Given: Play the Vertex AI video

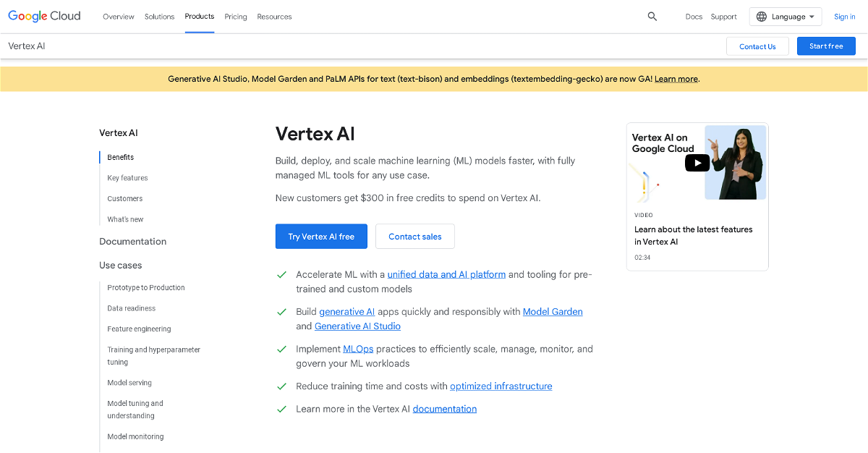Looking at the screenshot, I should (x=697, y=163).
